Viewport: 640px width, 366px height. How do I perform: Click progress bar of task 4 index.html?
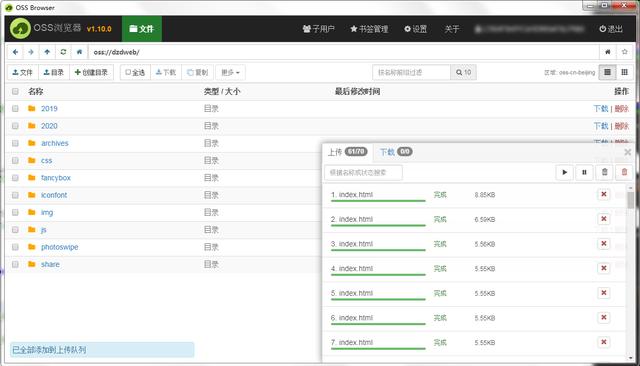pyautogui.click(x=378, y=274)
